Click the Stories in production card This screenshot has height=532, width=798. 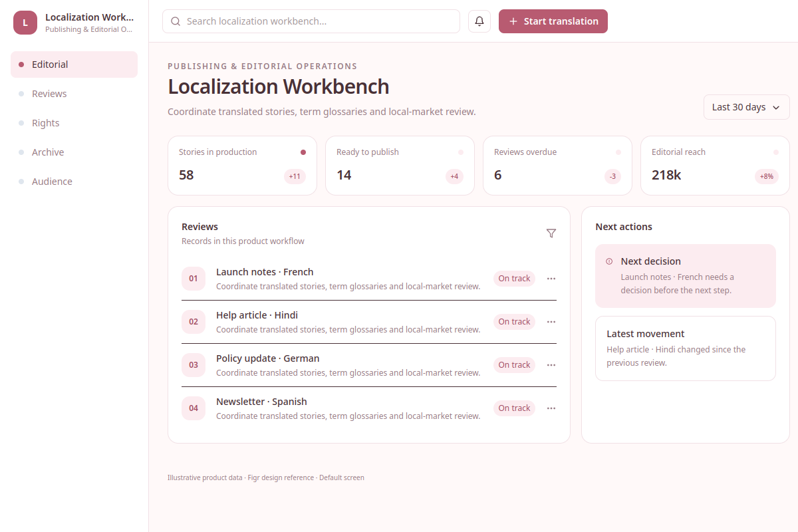click(x=242, y=166)
